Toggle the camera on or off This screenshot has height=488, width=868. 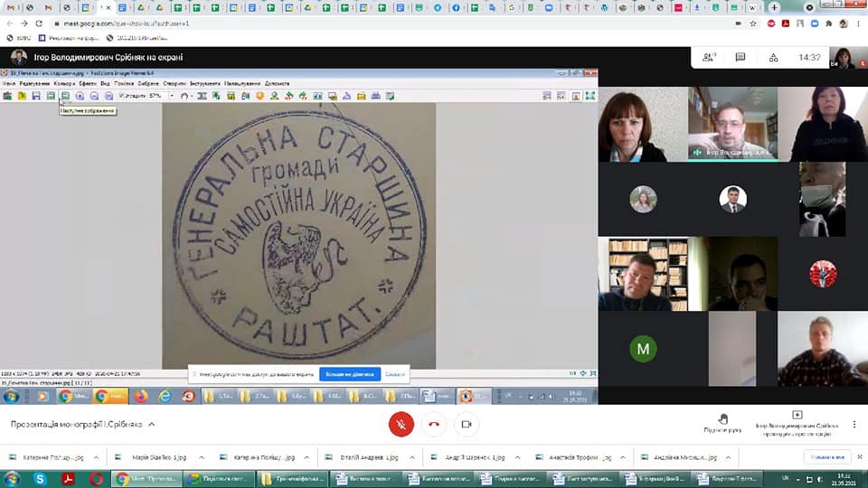(467, 424)
